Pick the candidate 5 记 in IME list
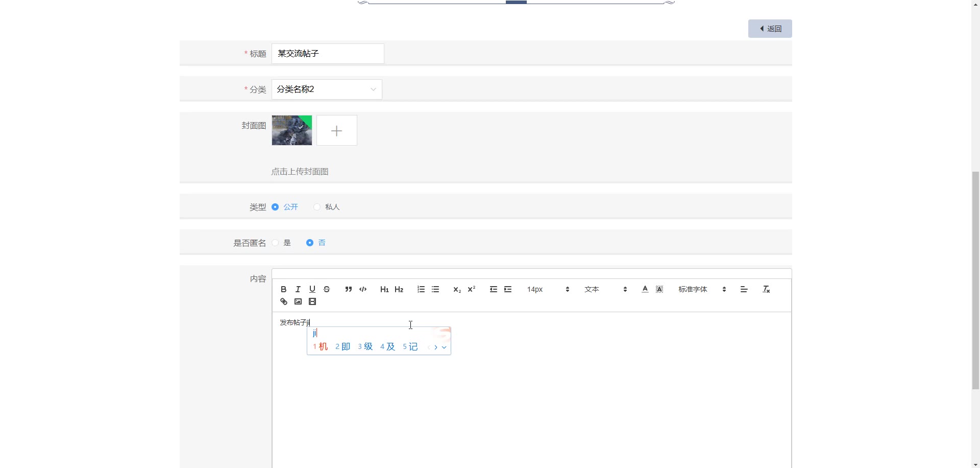The width and height of the screenshot is (980, 468). [x=410, y=347]
